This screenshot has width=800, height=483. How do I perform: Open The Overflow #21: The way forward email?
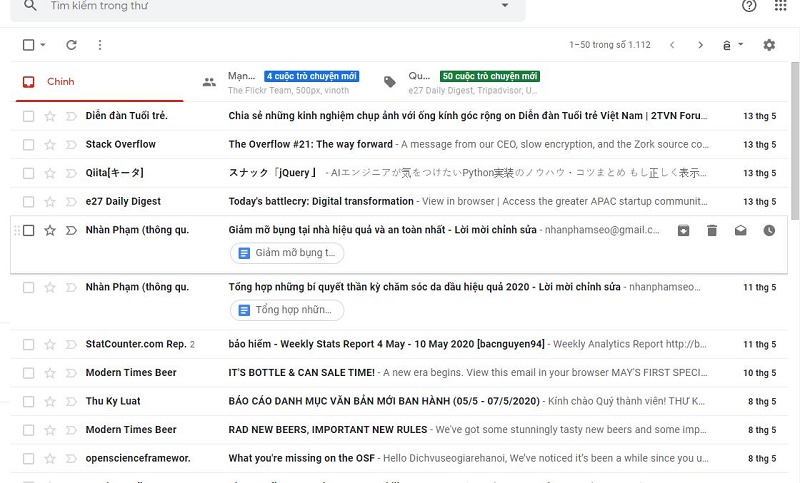(399, 145)
